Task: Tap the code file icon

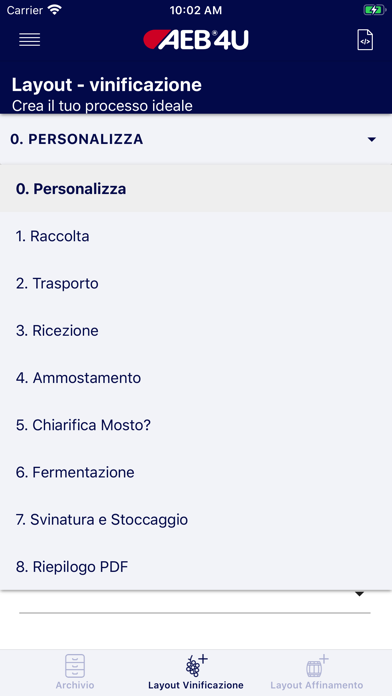Action: (365, 40)
